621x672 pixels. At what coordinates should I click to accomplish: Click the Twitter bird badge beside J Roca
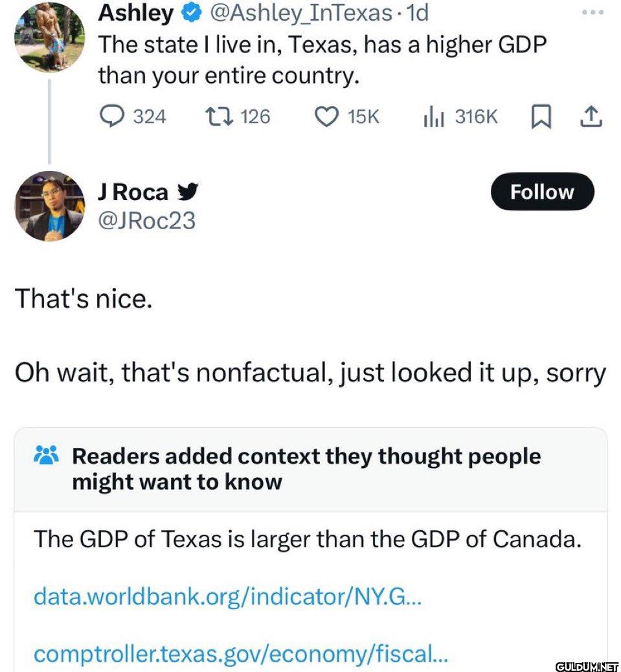(x=188, y=192)
